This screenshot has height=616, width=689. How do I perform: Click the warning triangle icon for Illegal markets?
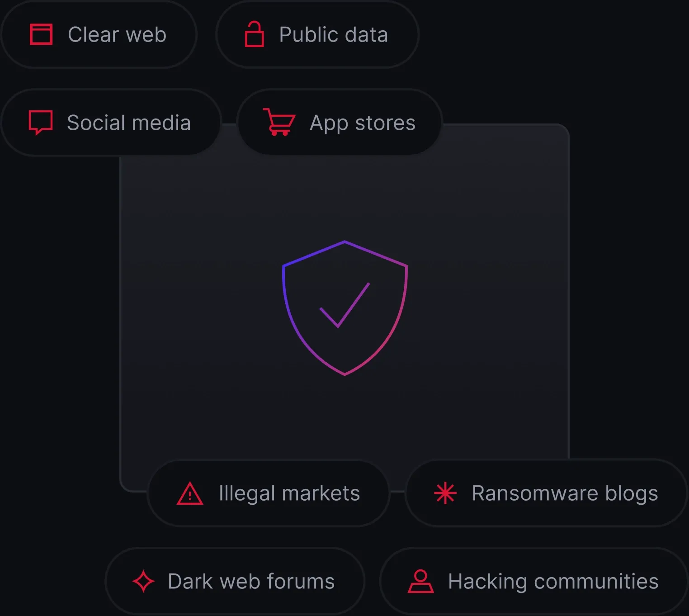(x=190, y=493)
